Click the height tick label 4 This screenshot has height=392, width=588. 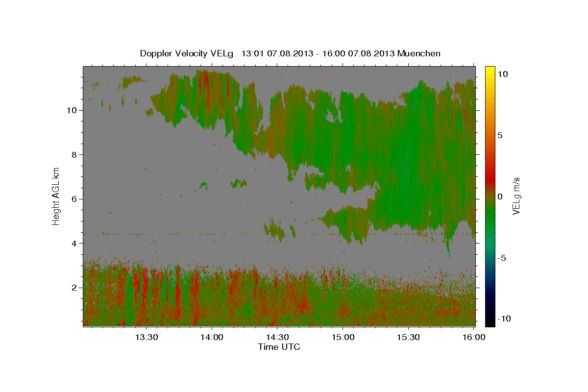(75, 243)
